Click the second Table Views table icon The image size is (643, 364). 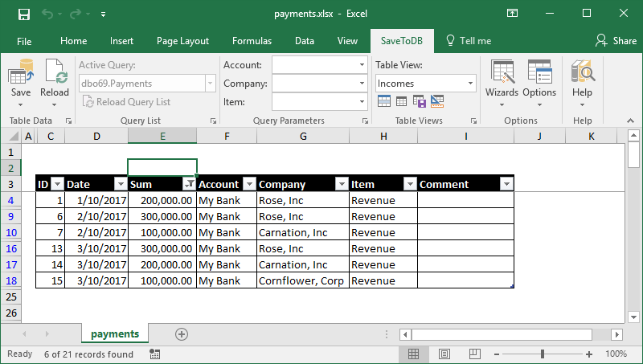pyautogui.click(x=401, y=100)
